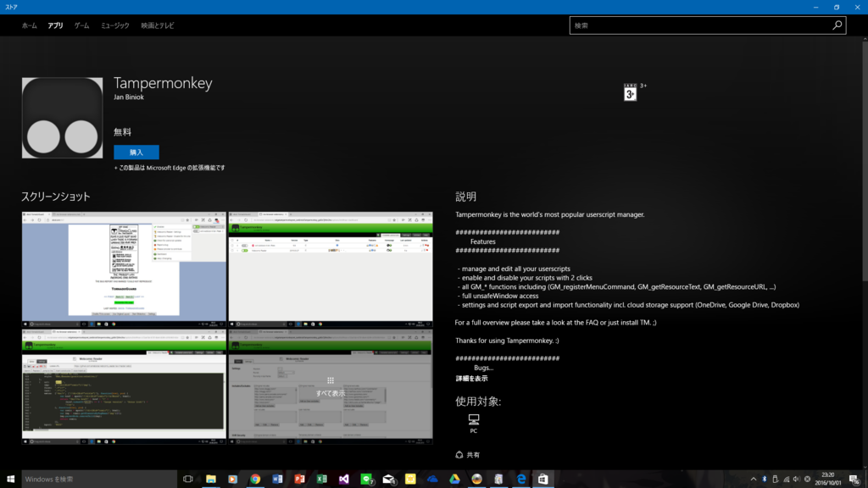Go to the ホーム tab
The width and height of the screenshot is (868, 488).
click(x=30, y=25)
